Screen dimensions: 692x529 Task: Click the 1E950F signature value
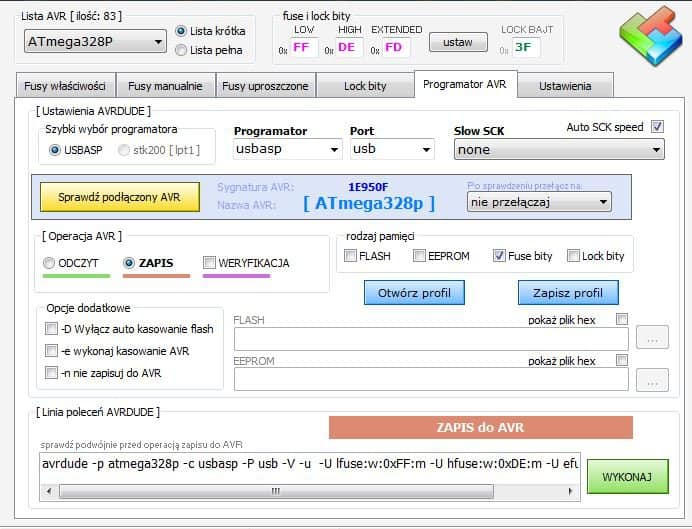(368, 187)
